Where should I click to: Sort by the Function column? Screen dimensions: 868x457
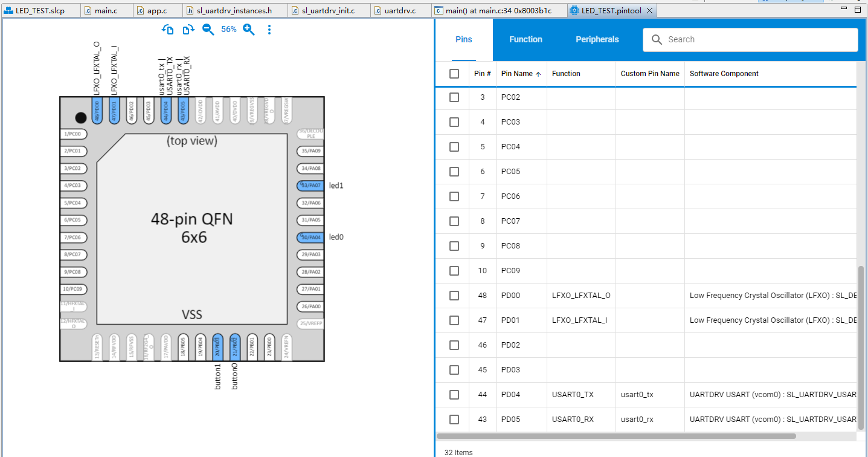pyautogui.click(x=581, y=74)
